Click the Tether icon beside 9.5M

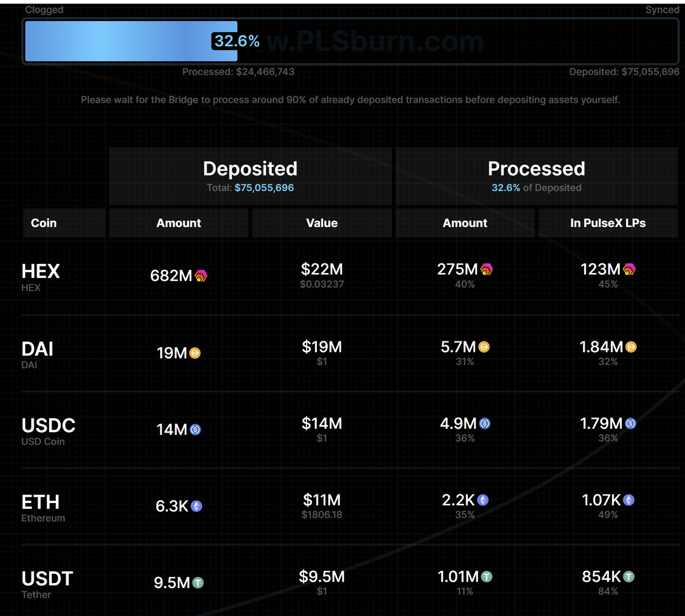point(197,582)
